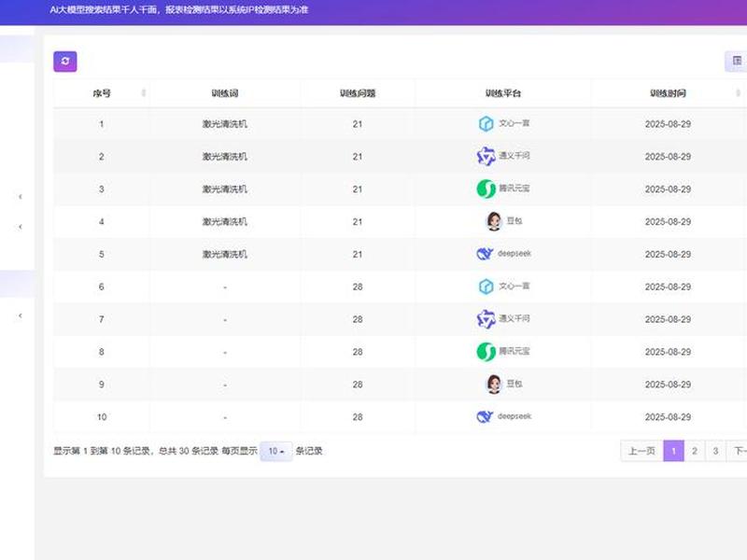747x560 pixels.
Task: Click the value 28 in row 10
Action: 358,417
